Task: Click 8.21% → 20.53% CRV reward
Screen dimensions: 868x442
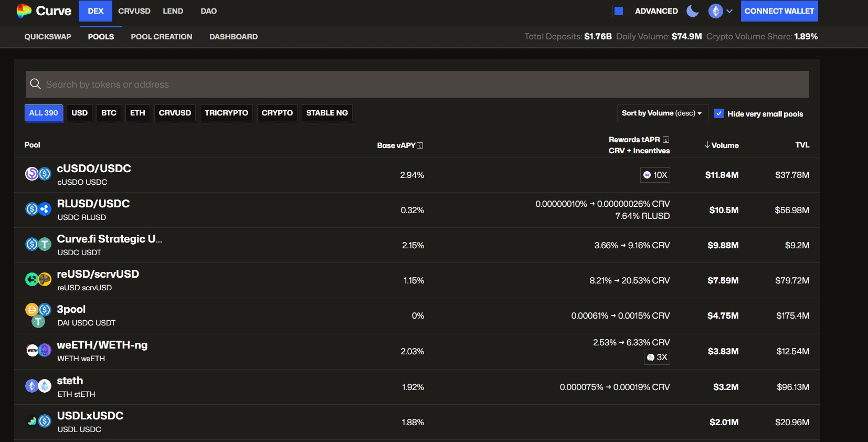Action: coord(630,280)
